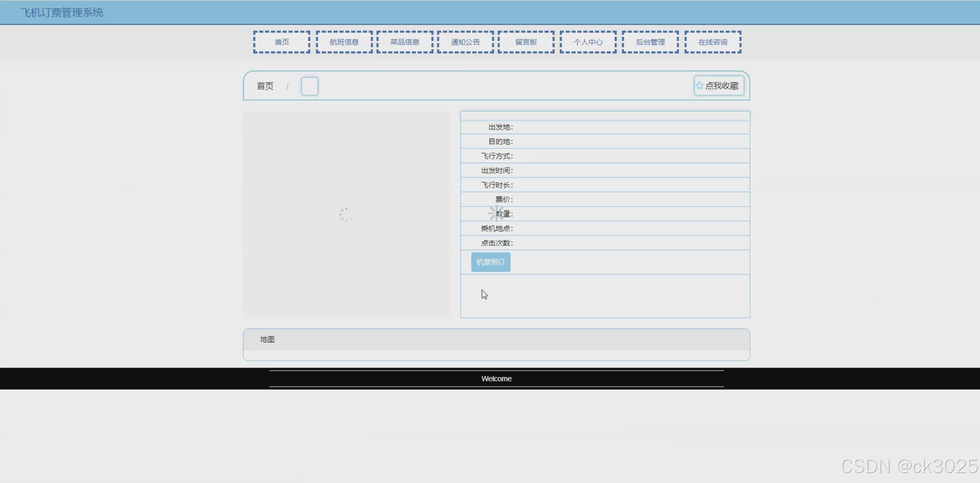
Task: Go to the 航班信息 navigation tab
Action: click(x=344, y=42)
